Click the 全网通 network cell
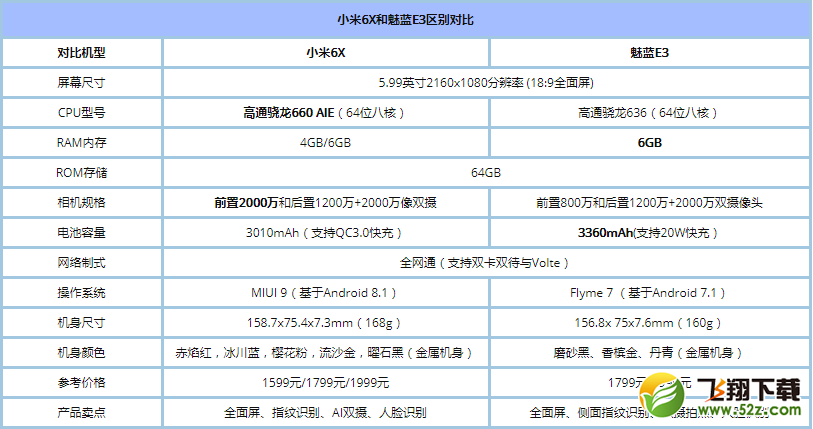The image size is (813, 429). tap(486, 262)
